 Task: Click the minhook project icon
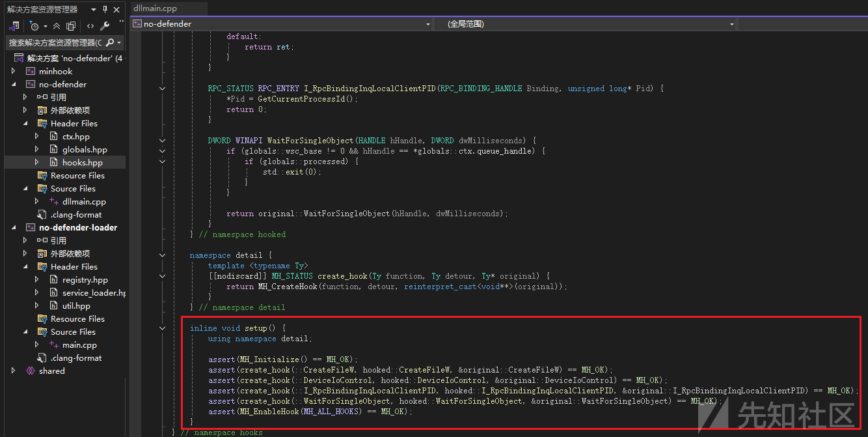tap(31, 71)
